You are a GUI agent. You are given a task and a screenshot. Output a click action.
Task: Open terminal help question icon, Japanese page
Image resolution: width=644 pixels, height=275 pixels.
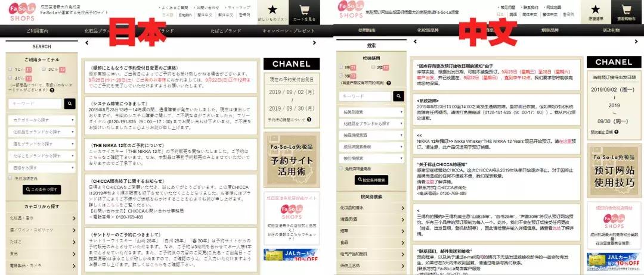52,90
